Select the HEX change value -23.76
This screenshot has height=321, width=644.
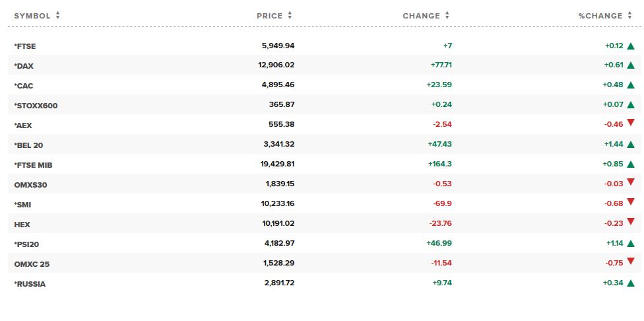(441, 223)
